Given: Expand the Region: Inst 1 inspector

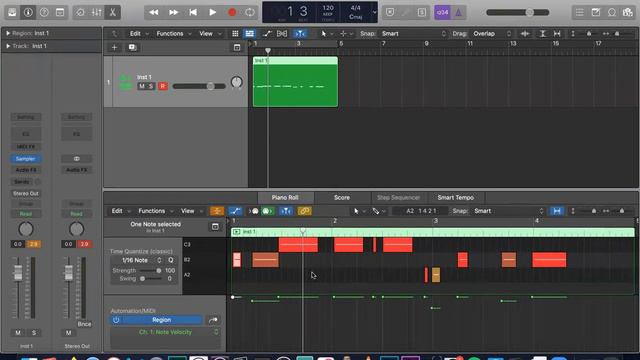Looking at the screenshot, I should (7, 33).
